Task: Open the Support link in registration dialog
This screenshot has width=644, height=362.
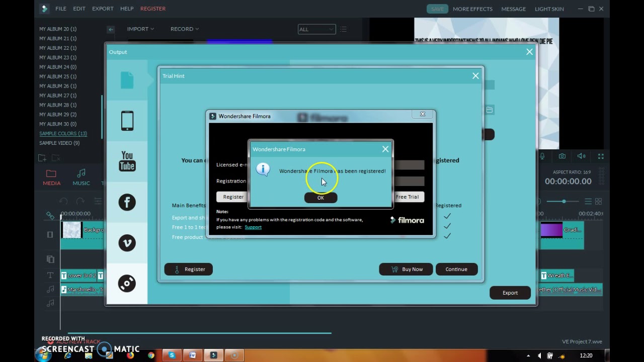Action: pos(253,227)
